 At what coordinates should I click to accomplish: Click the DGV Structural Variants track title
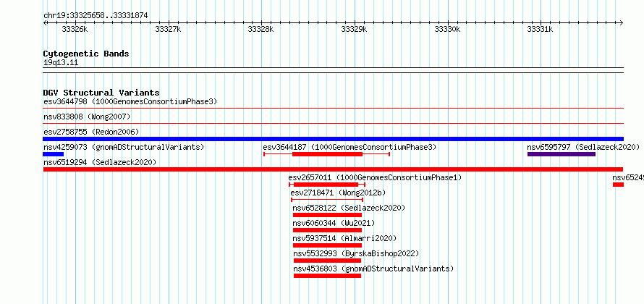point(101,93)
